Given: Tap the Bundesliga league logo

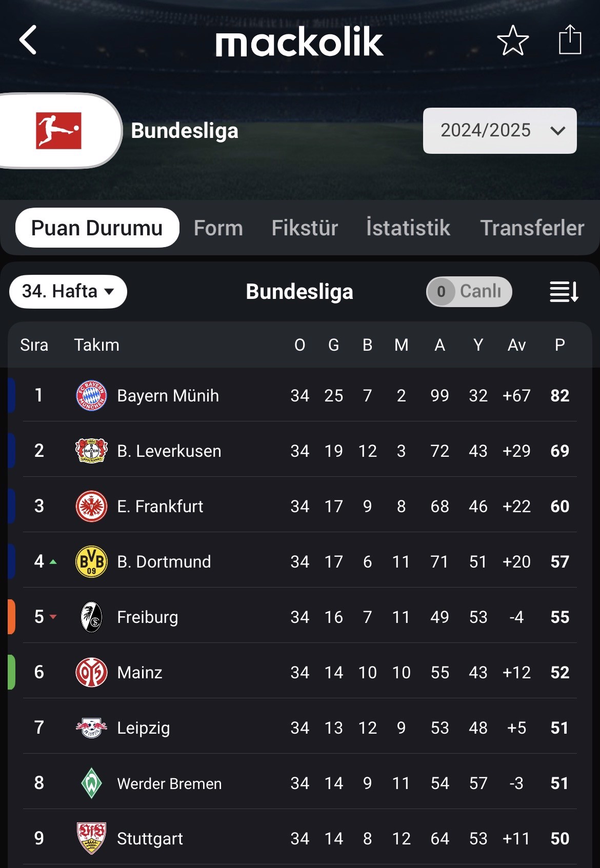Looking at the screenshot, I should pos(58,131).
